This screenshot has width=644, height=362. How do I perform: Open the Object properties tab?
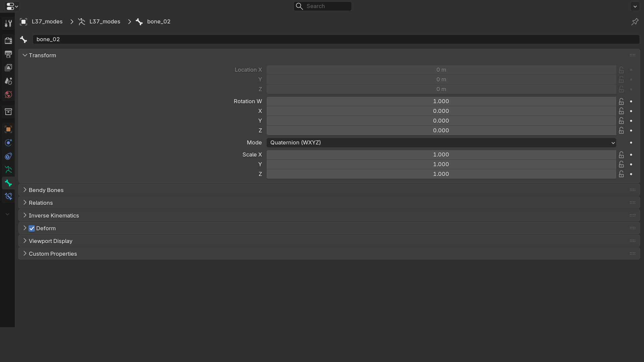(8, 129)
